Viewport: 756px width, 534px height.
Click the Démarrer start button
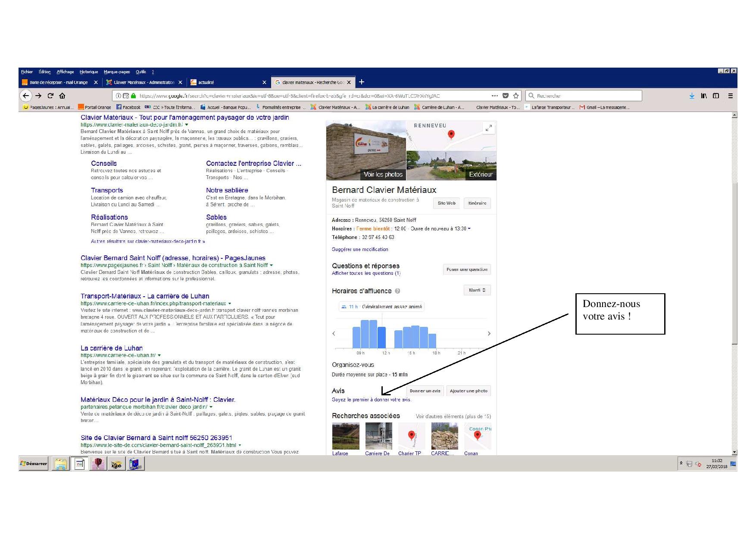[x=34, y=463]
